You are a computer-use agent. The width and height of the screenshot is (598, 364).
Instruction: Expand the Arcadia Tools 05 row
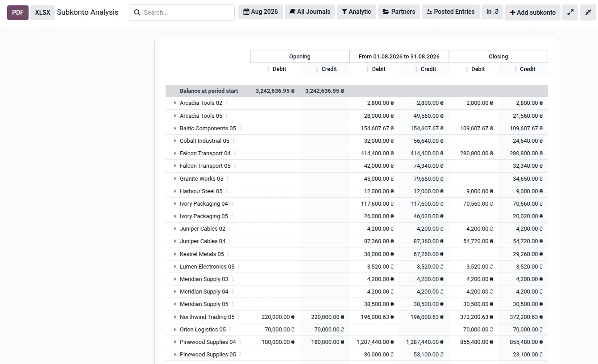(x=175, y=116)
